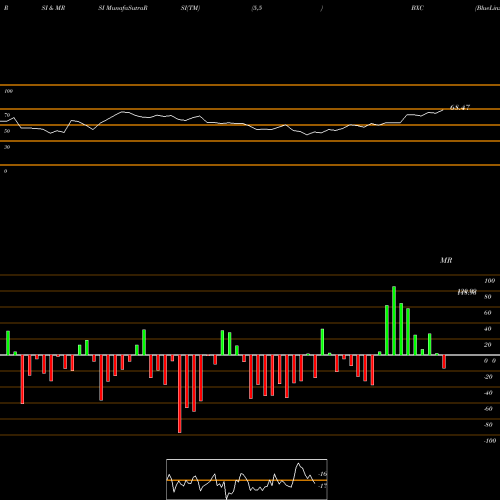Select the BXC ticker symbol in the header

click(x=417, y=8)
